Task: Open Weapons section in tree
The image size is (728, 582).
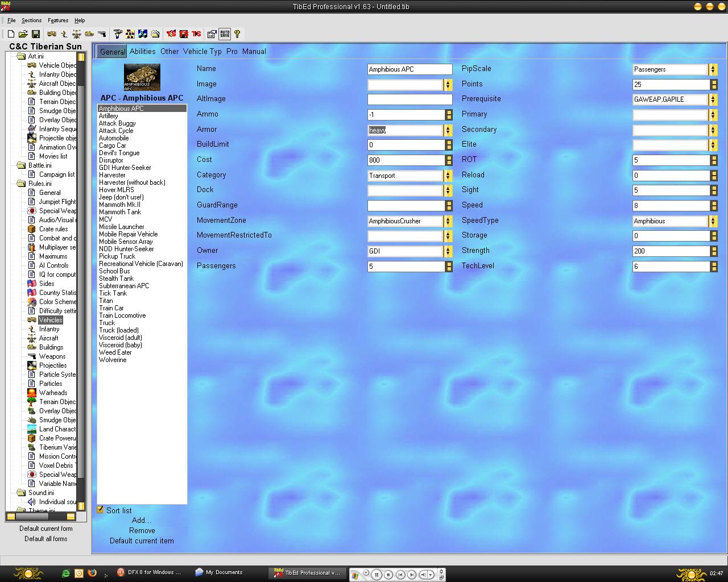Action: pyautogui.click(x=52, y=356)
